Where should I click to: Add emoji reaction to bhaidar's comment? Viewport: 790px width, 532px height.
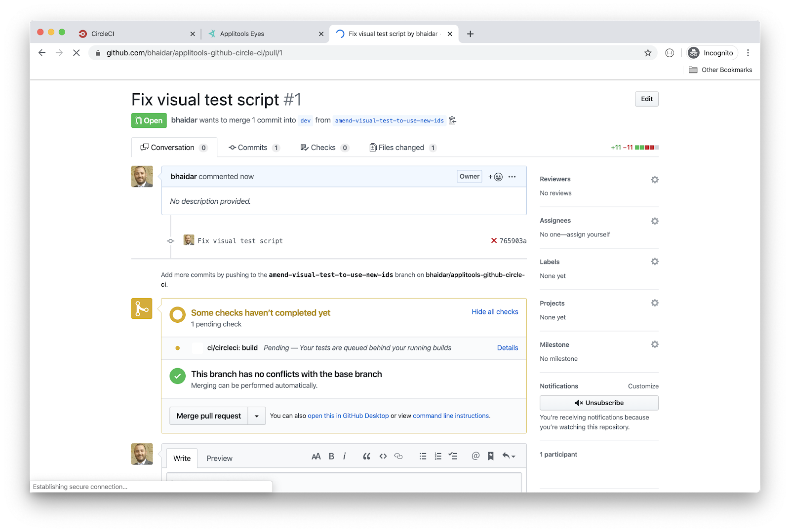[x=496, y=177]
